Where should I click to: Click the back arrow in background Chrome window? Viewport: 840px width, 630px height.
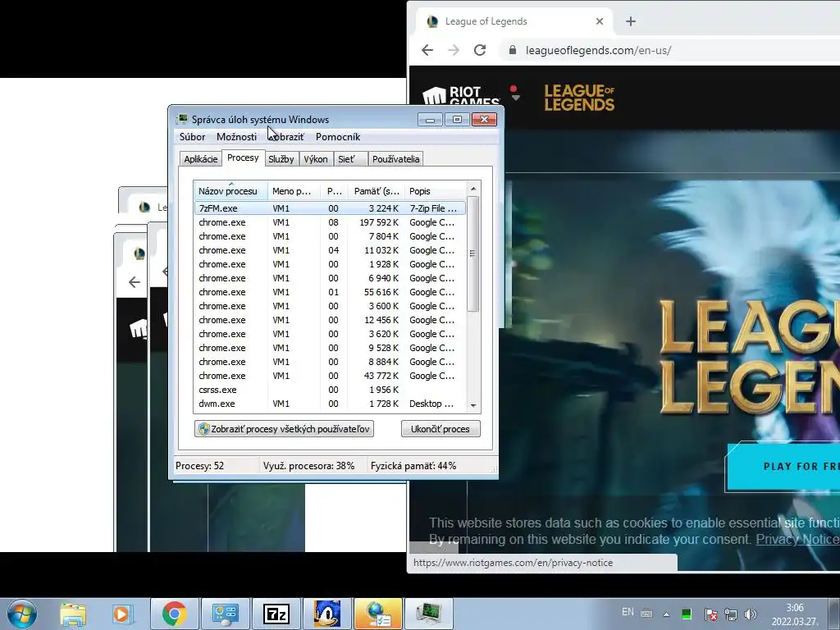[x=134, y=282]
